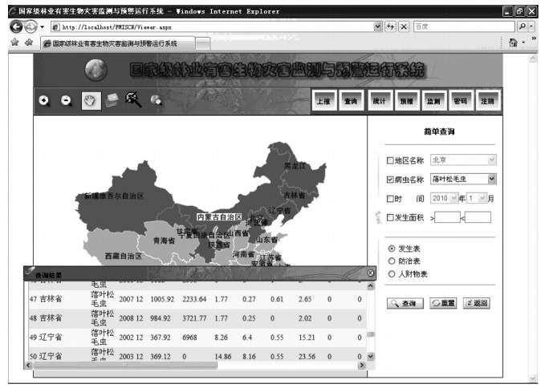Open the 统计 menu item
Viewport: 553px width, 392px height.
click(x=379, y=102)
